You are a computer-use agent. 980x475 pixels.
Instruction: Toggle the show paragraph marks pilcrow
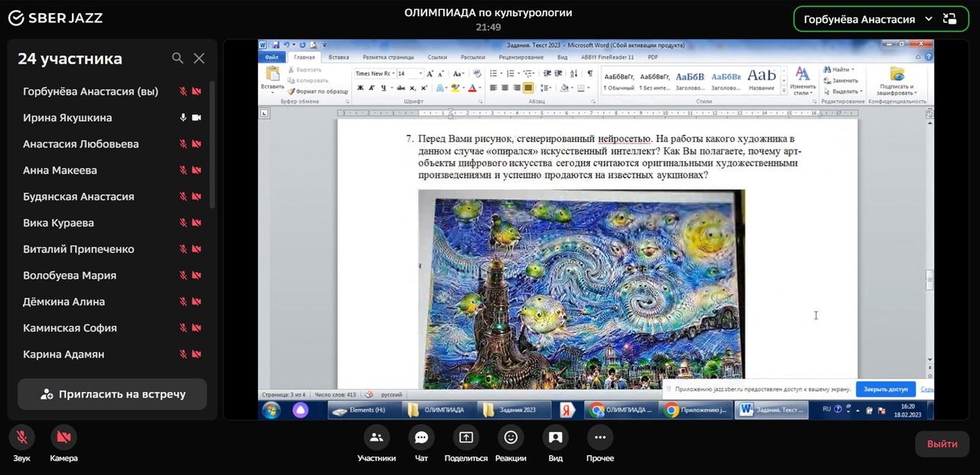590,74
